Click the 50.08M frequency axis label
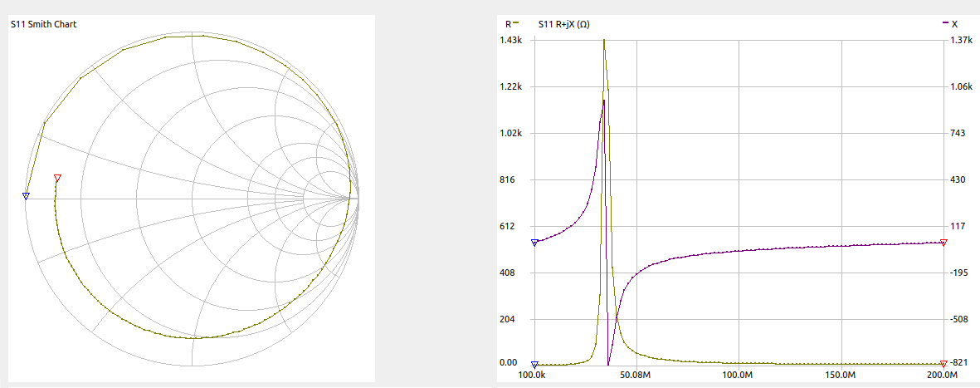Image resolution: width=980 pixels, height=388 pixels. click(x=635, y=375)
